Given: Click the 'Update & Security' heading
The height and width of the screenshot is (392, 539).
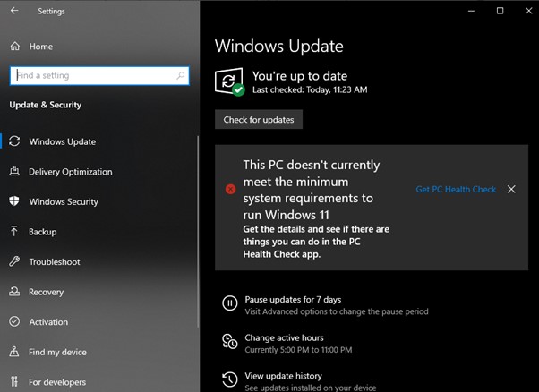Looking at the screenshot, I should pos(46,105).
